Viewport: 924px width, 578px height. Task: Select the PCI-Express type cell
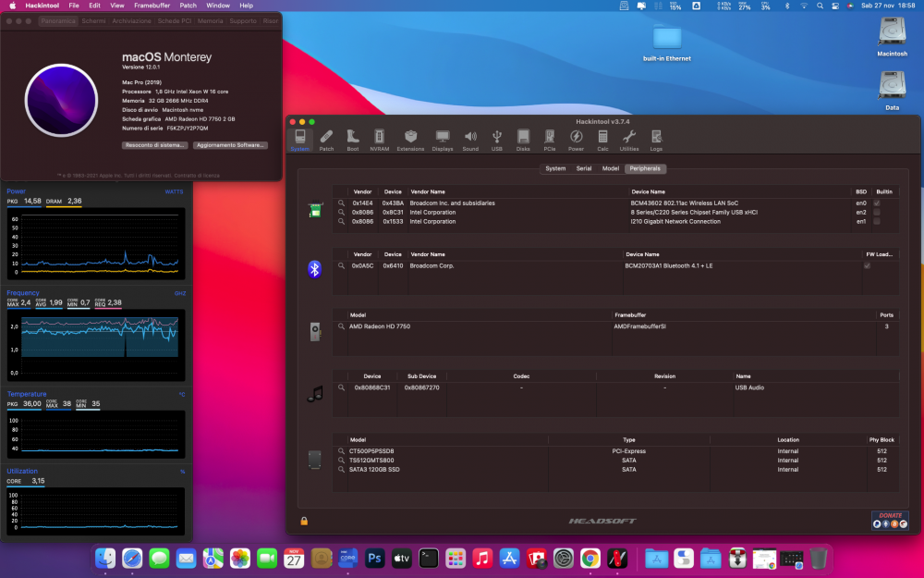coord(628,451)
